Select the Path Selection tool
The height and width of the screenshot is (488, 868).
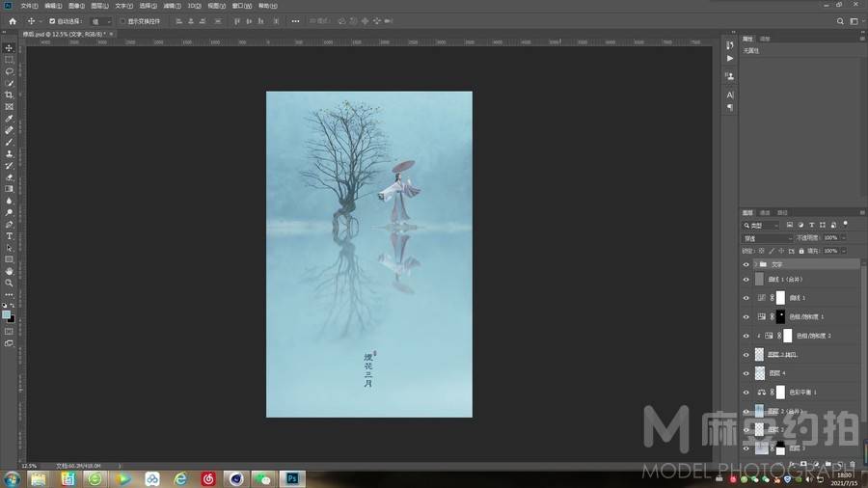coord(9,248)
